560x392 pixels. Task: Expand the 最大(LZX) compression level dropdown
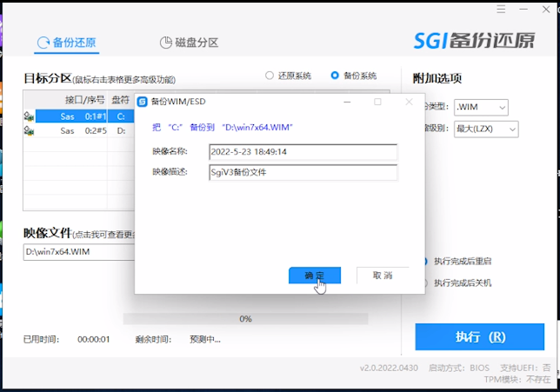(485, 129)
